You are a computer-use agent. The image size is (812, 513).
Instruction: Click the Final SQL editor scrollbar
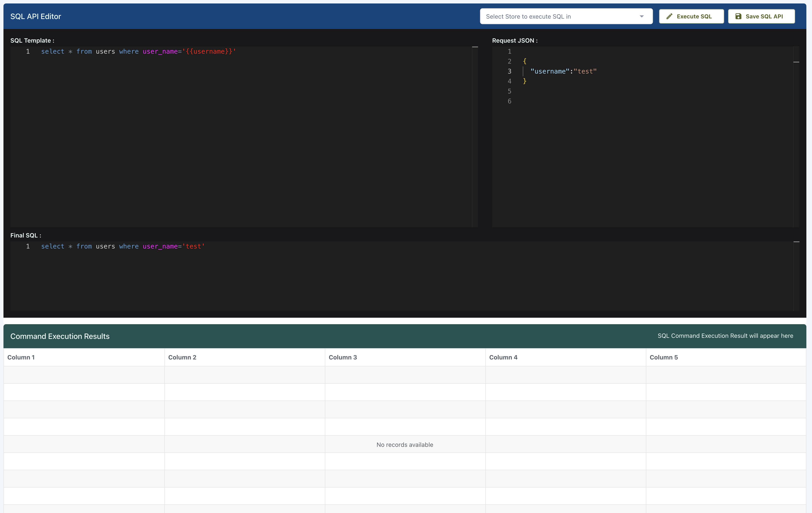pos(796,242)
